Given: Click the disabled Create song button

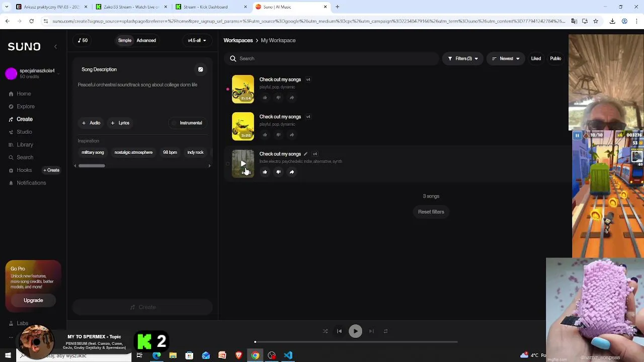Looking at the screenshot, I should click(x=142, y=307).
